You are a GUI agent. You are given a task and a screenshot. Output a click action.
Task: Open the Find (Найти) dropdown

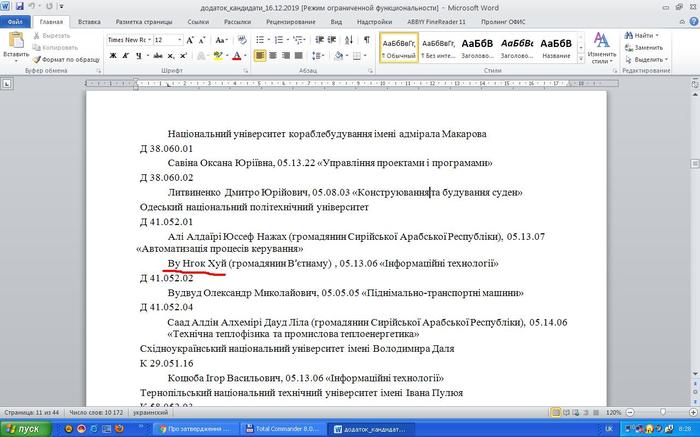coord(657,35)
